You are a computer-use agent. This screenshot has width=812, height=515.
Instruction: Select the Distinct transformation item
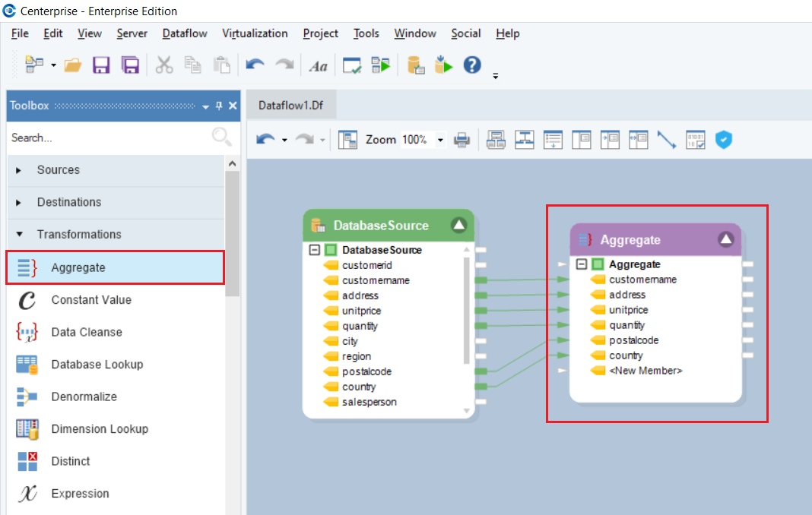(x=71, y=461)
